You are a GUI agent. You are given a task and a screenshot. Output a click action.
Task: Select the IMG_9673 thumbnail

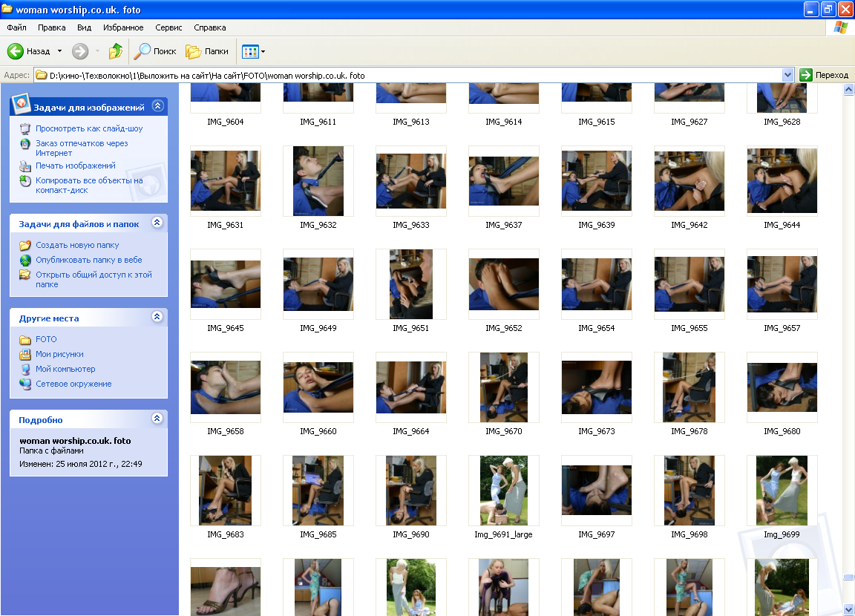597,387
